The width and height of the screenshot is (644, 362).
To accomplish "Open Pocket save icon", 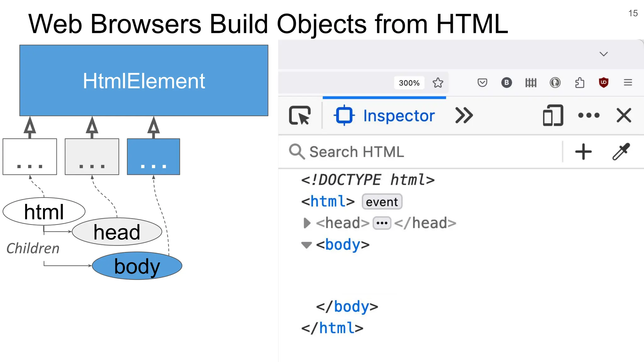I will tap(482, 83).
